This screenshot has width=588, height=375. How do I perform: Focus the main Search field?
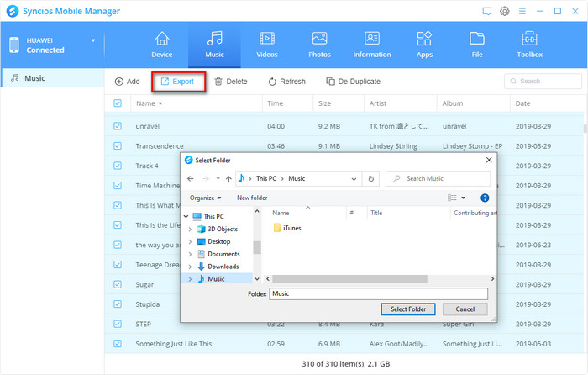tap(543, 81)
